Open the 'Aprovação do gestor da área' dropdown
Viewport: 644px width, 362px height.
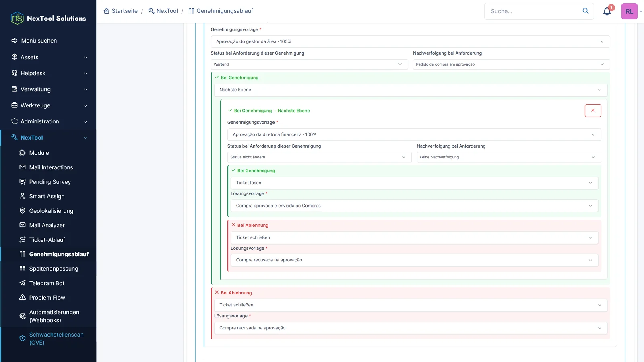pyautogui.click(x=410, y=41)
